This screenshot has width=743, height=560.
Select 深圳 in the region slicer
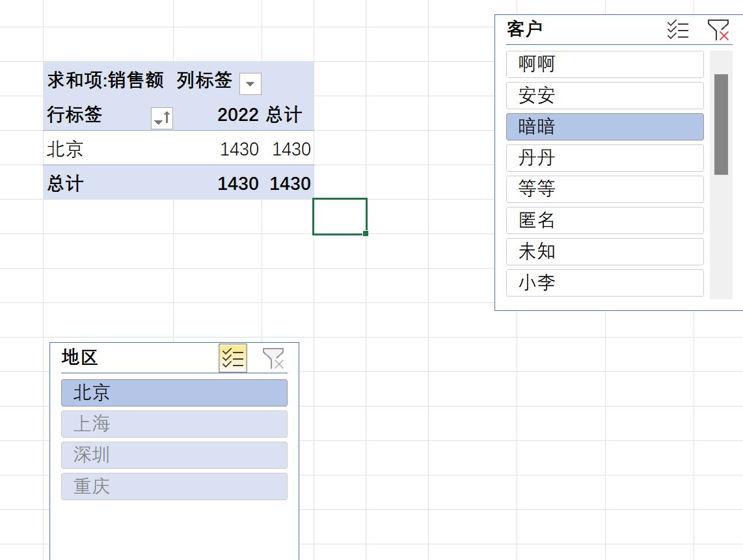pos(174,455)
